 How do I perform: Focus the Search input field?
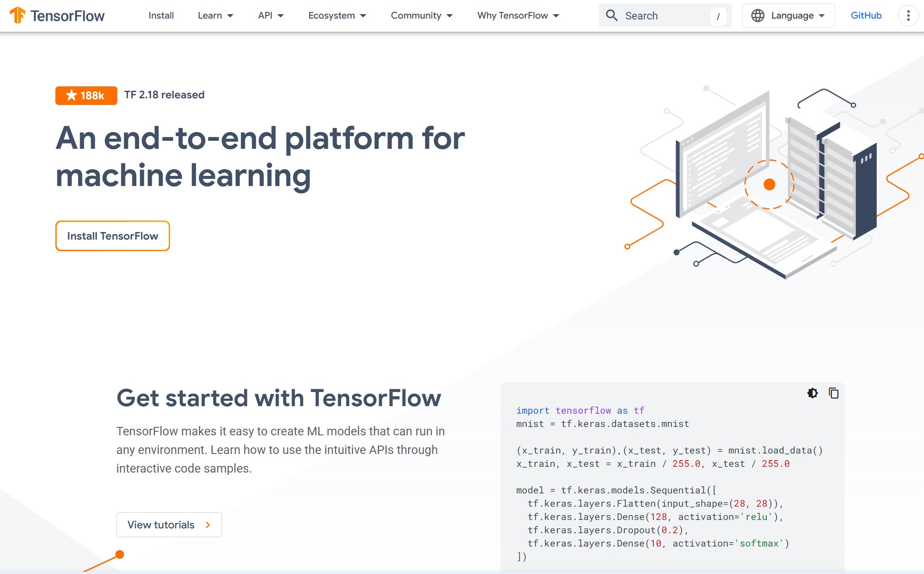(665, 16)
